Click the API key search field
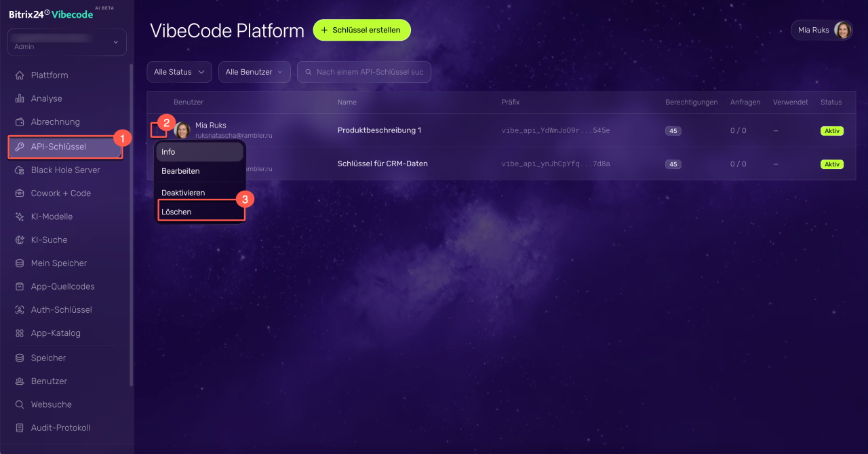The height and width of the screenshot is (454, 868). tap(364, 72)
